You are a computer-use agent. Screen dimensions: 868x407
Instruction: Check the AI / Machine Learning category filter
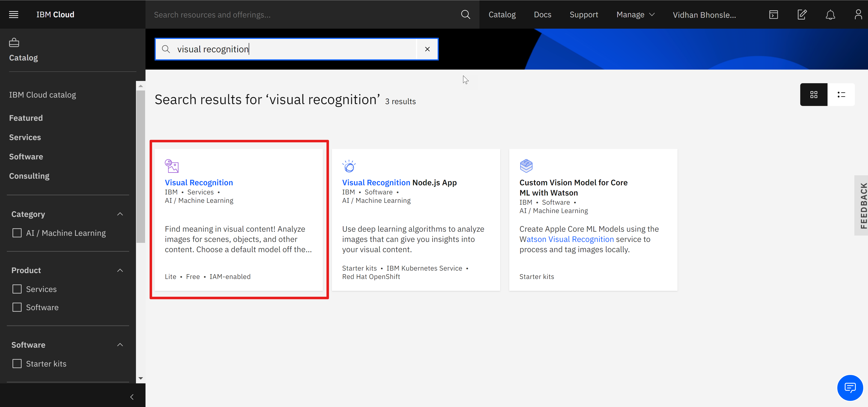point(17,233)
